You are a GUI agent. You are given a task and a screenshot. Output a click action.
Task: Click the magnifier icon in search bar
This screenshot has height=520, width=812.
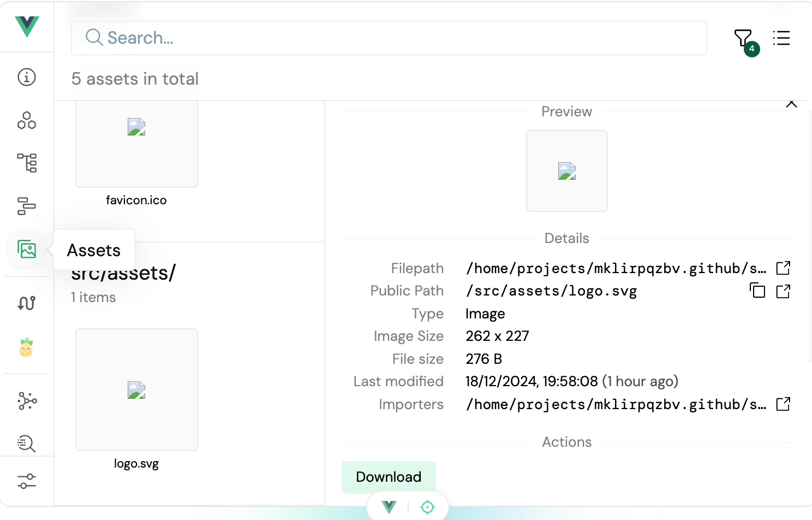coord(94,37)
